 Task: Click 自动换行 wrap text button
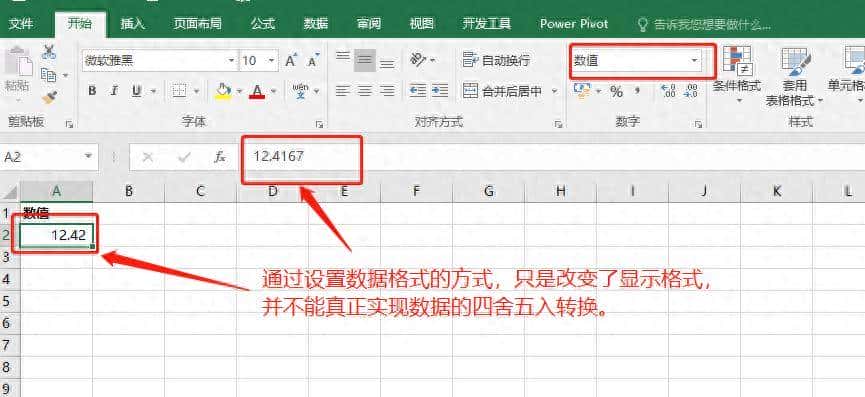point(496,60)
